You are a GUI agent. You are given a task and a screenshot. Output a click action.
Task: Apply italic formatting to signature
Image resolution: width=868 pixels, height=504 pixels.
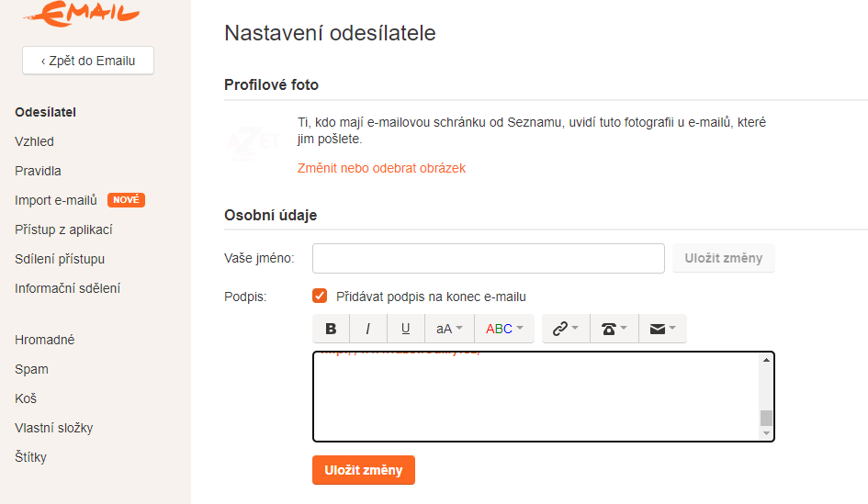click(368, 329)
